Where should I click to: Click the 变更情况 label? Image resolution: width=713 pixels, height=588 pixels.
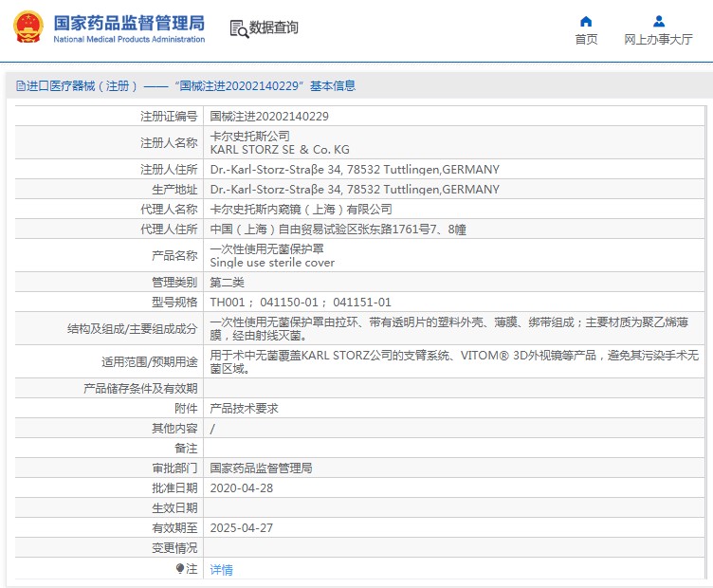[x=174, y=548]
